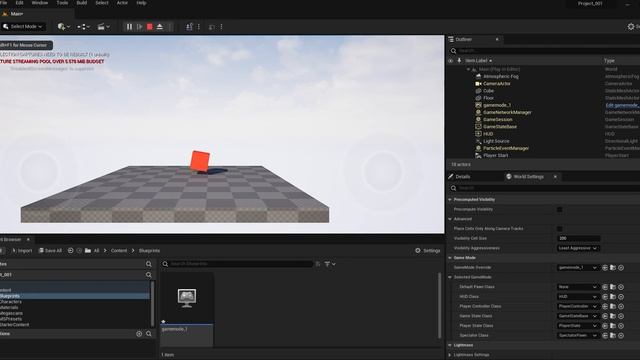Open the Default Pawn Class dropdown
The height and width of the screenshot is (360, 640).
coord(578,287)
